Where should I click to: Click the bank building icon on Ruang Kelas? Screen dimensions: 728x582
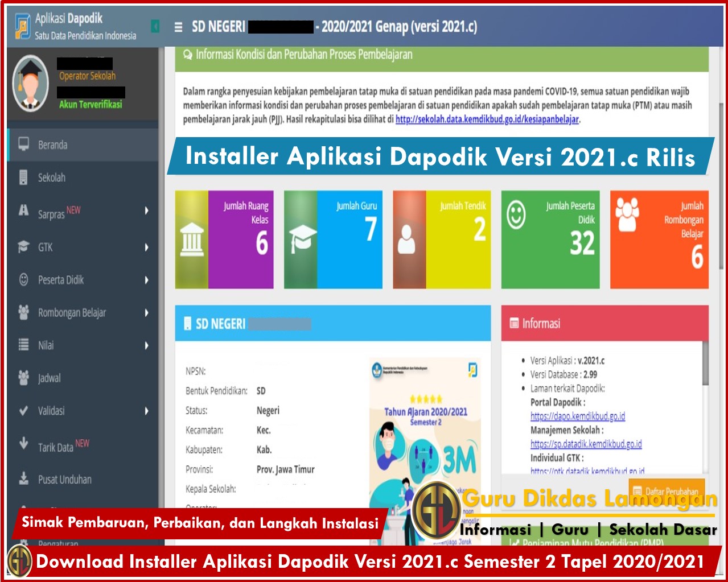click(192, 240)
